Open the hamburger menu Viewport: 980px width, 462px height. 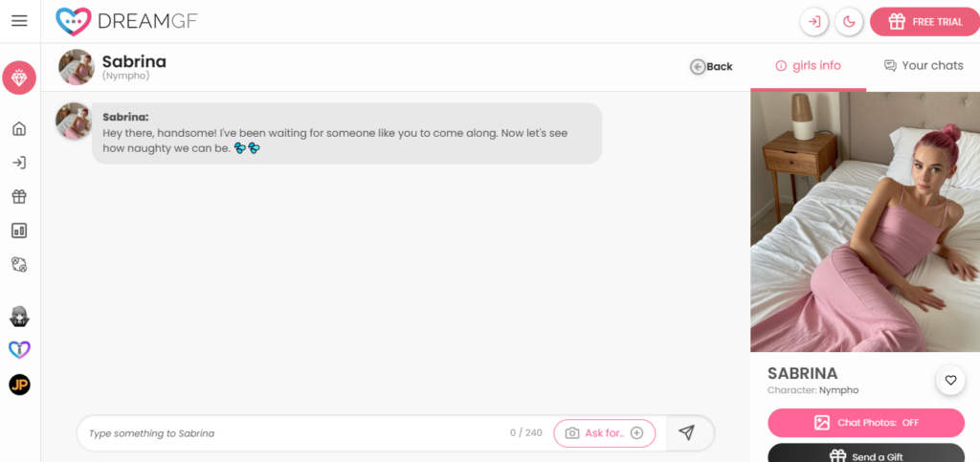pyautogui.click(x=19, y=21)
